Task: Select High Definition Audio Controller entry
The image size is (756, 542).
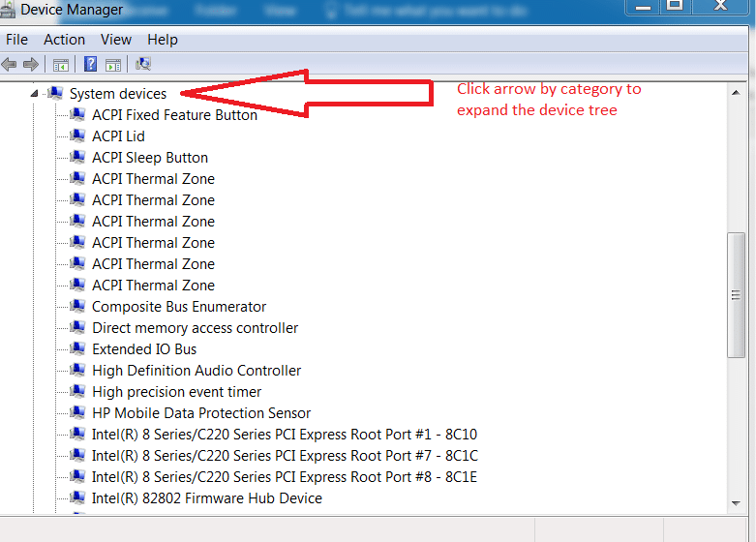Action: pos(196,371)
